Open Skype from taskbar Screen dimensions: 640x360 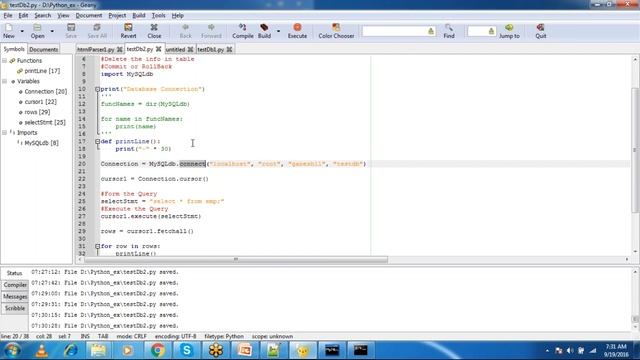(187, 350)
